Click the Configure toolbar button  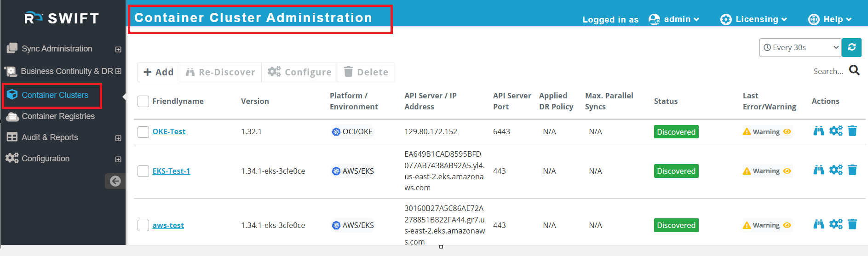pos(299,72)
